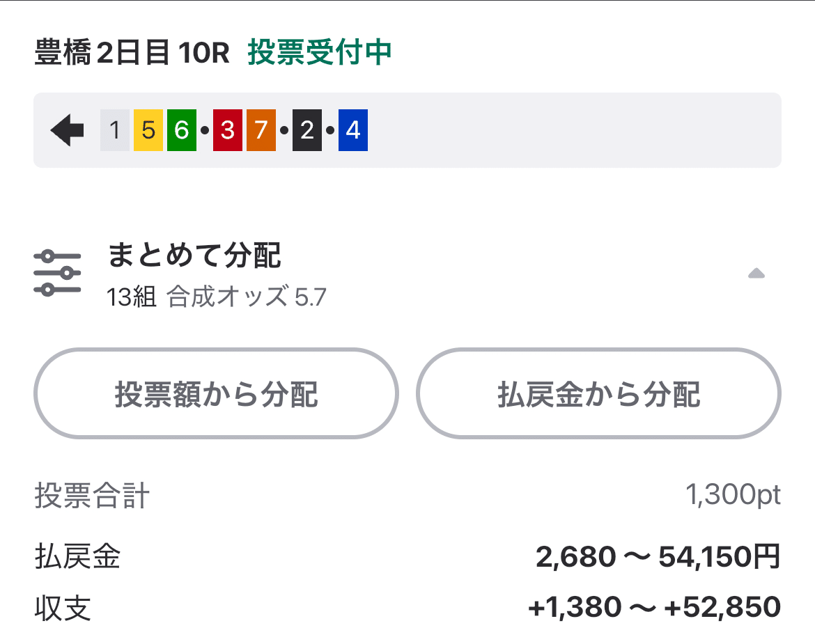Tap the back arrow to return

tap(66, 129)
